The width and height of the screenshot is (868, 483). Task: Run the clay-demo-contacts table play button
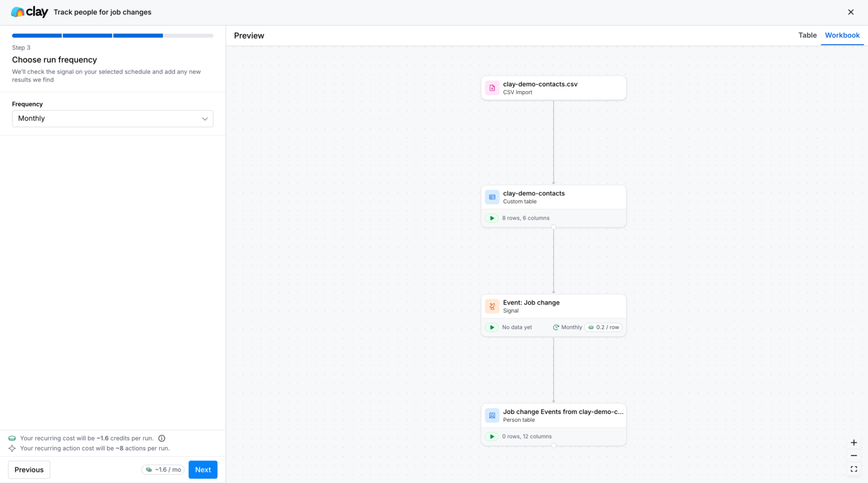click(x=492, y=218)
